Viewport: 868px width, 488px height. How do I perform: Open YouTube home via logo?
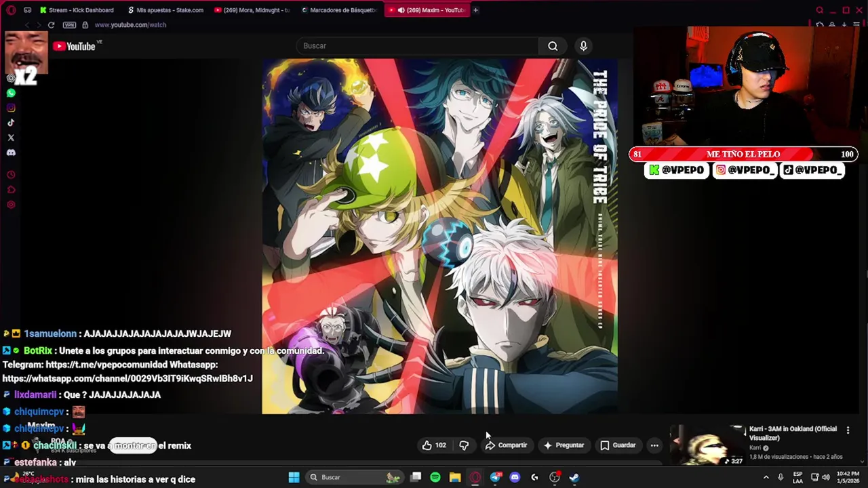pos(73,46)
